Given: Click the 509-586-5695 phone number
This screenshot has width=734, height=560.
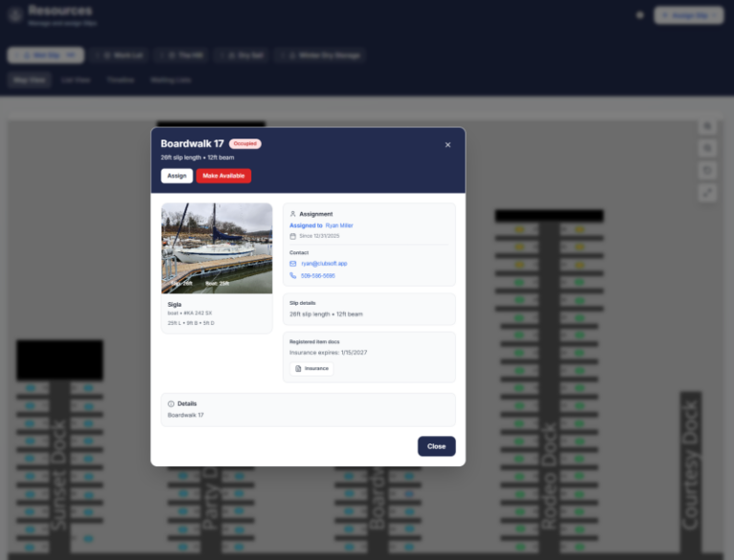Looking at the screenshot, I should pyautogui.click(x=317, y=275).
